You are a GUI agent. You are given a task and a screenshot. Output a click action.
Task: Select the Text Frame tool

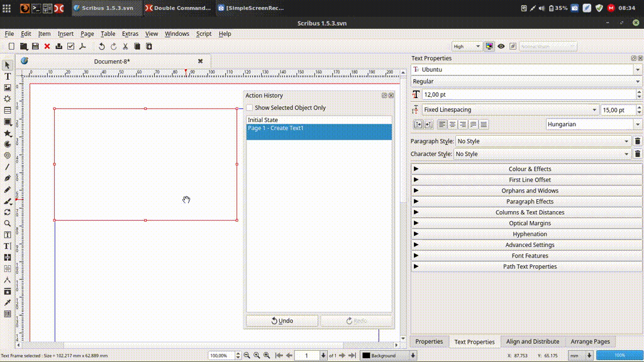(8, 76)
